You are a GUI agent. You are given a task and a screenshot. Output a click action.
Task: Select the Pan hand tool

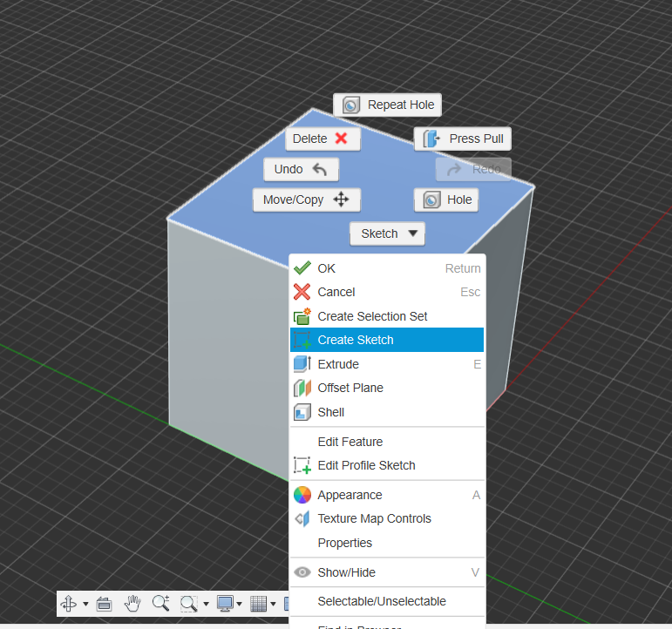132,604
